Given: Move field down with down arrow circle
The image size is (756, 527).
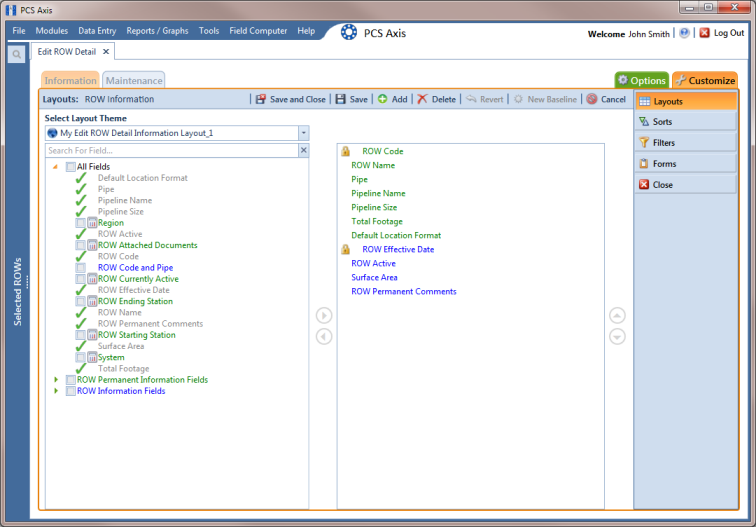Looking at the screenshot, I should (x=617, y=336).
